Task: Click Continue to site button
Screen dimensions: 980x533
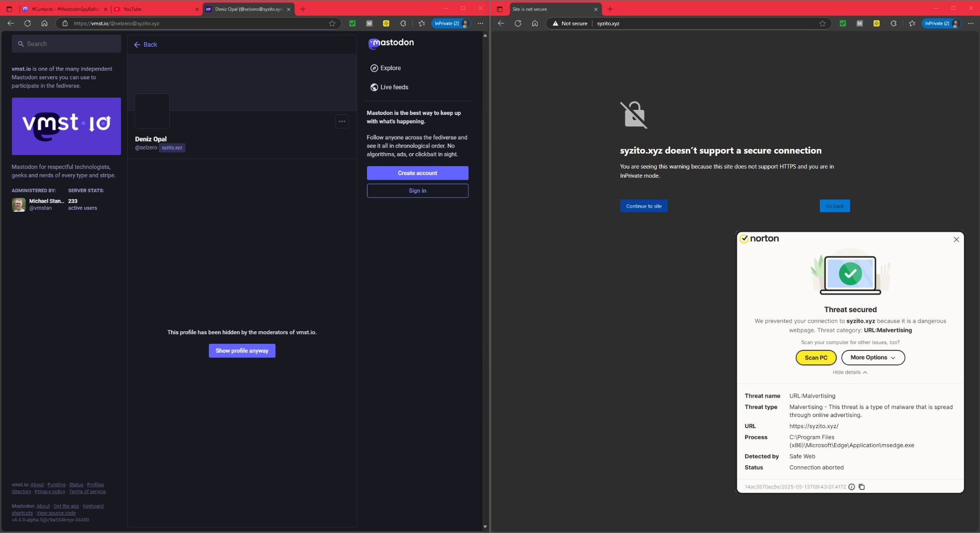Action: [644, 206]
